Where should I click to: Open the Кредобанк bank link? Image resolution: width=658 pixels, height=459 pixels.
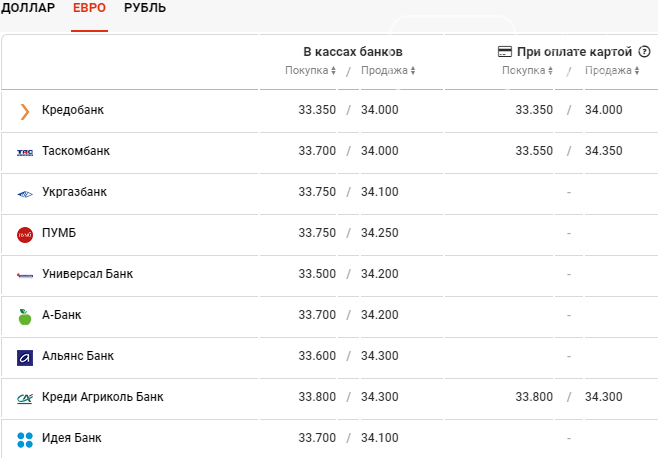tap(73, 110)
